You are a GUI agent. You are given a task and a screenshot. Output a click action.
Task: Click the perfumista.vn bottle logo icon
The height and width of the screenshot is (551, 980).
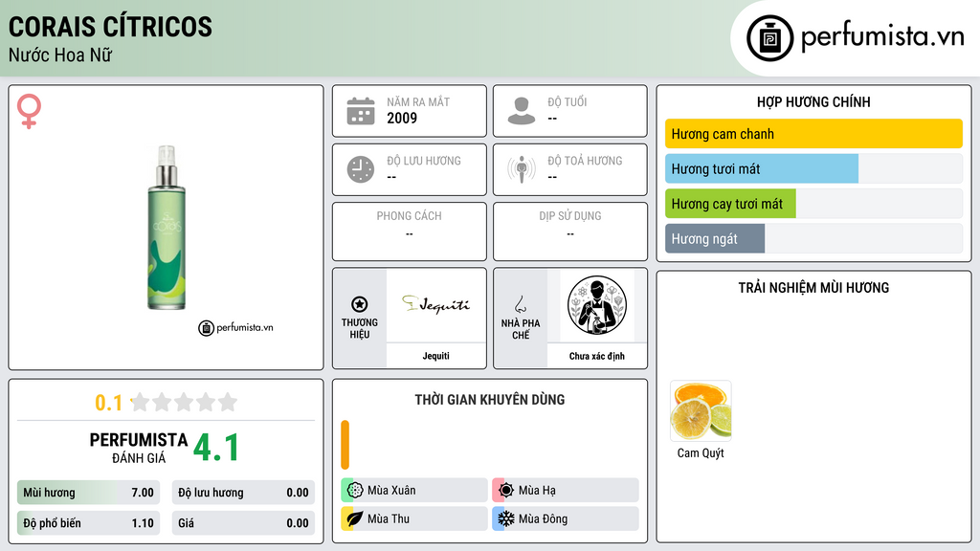(769, 38)
